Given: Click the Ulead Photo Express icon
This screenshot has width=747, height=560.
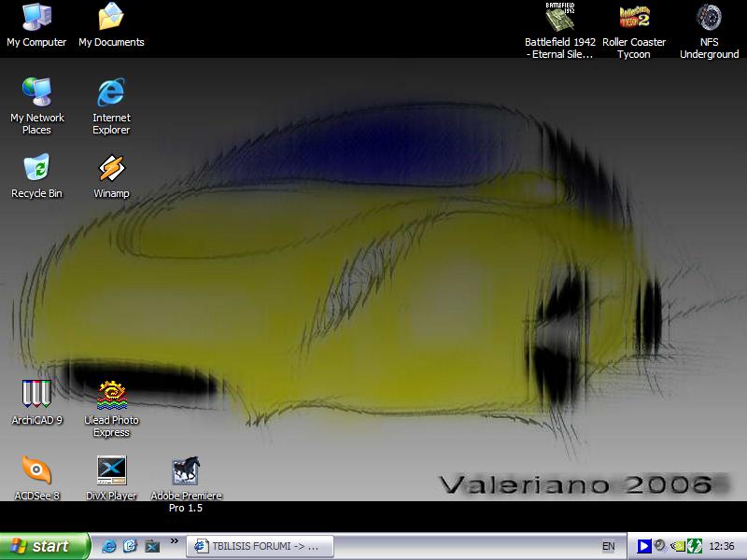Looking at the screenshot, I should click(x=111, y=396).
